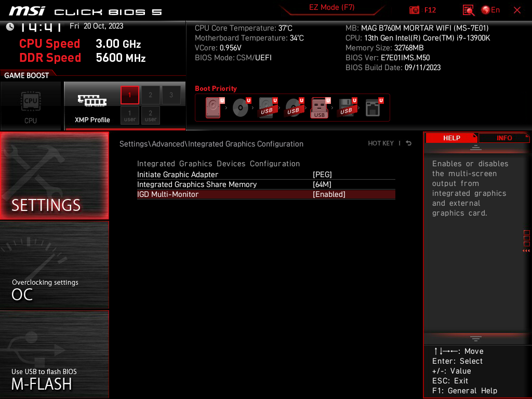
Task: Click the GAME BOOST label
Action: pos(26,75)
